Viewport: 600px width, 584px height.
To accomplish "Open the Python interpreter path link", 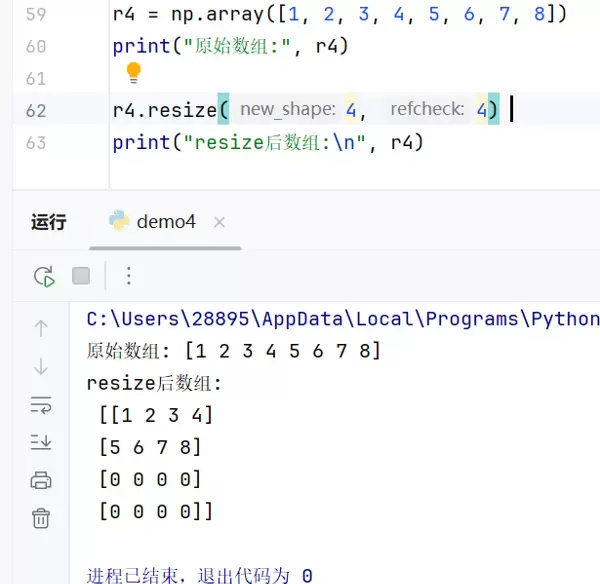I will (342, 319).
